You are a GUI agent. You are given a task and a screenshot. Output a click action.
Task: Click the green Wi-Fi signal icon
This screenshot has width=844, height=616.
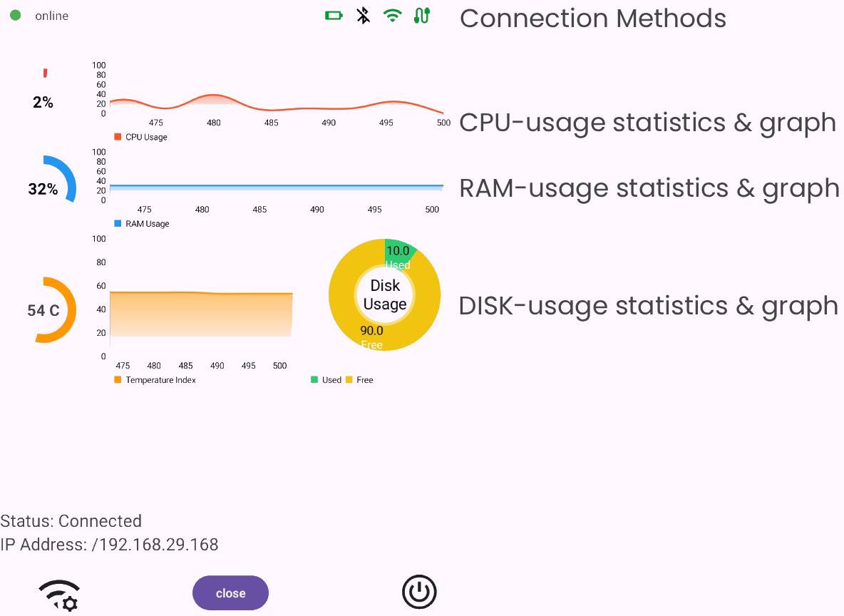point(392,15)
